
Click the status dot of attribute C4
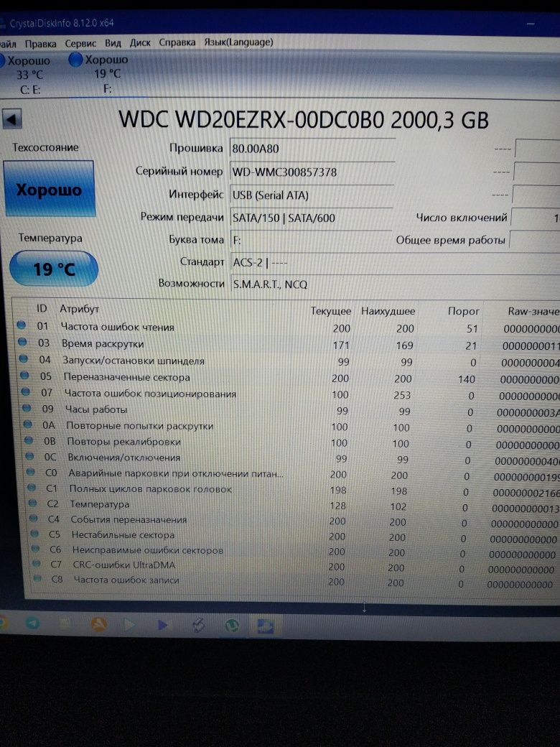tap(33, 518)
